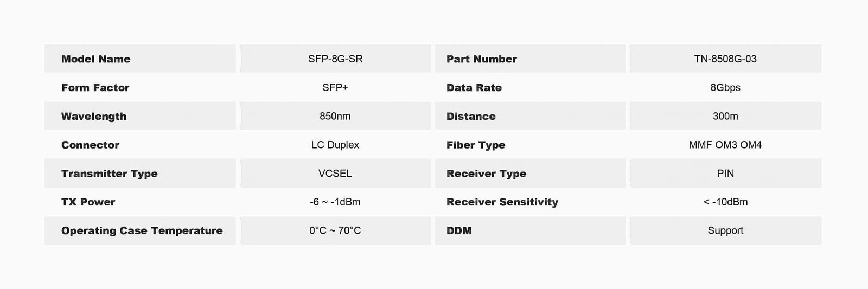The width and height of the screenshot is (868, 289).
Task: Select the DDM Support value
Action: pyautogui.click(x=725, y=231)
